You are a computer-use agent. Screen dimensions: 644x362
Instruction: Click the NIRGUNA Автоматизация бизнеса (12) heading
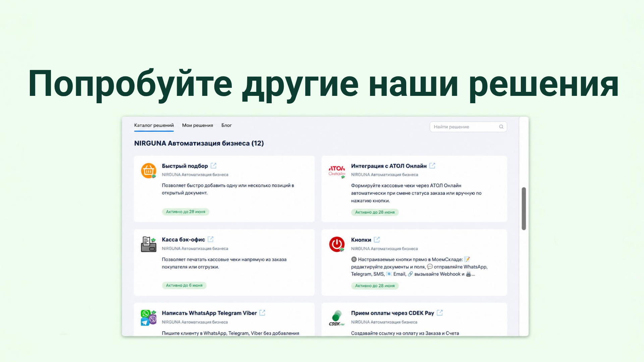point(199,143)
